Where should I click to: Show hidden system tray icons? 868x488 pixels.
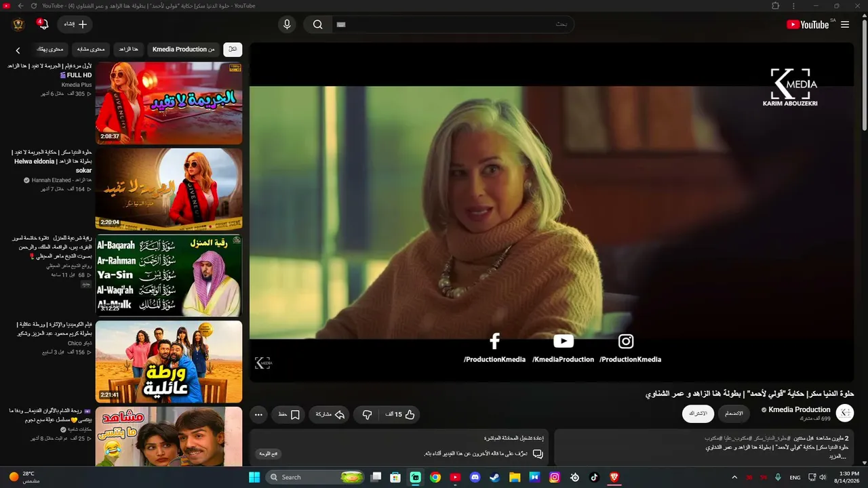(x=734, y=477)
